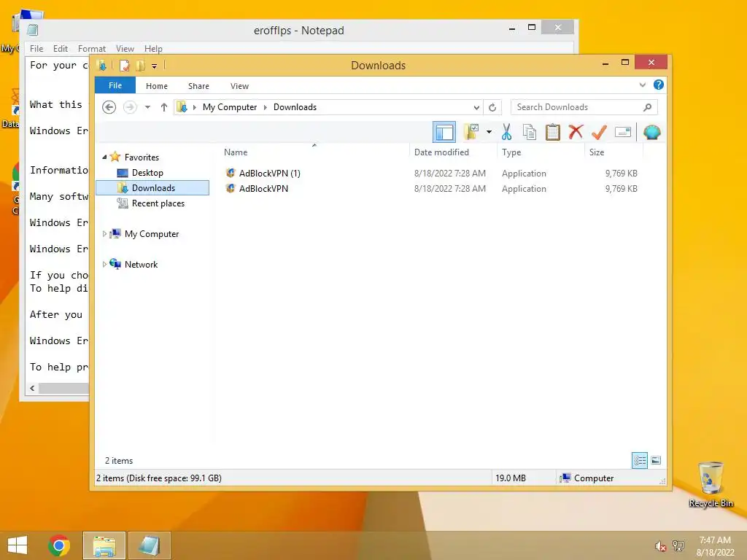This screenshot has width=747, height=560.
Task: Click Quick Access Toolbar customize dropdown
Action: click(x=155, y=66)
